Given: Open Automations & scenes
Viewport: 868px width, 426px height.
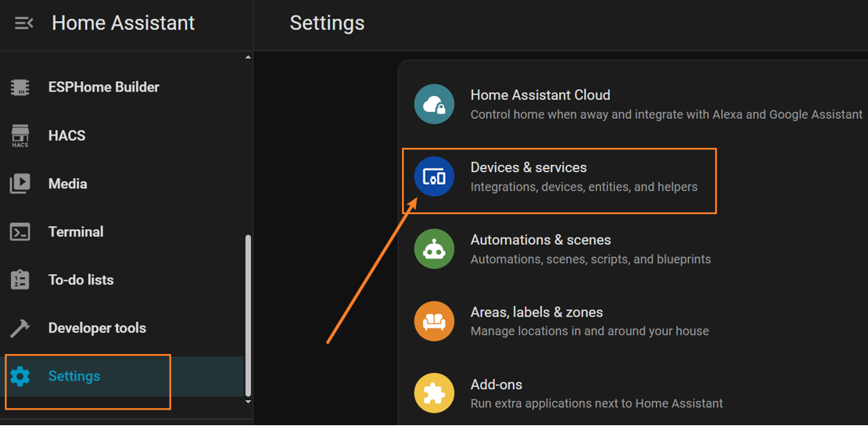Looking at the screenshot, I should [x=633, y=249].
